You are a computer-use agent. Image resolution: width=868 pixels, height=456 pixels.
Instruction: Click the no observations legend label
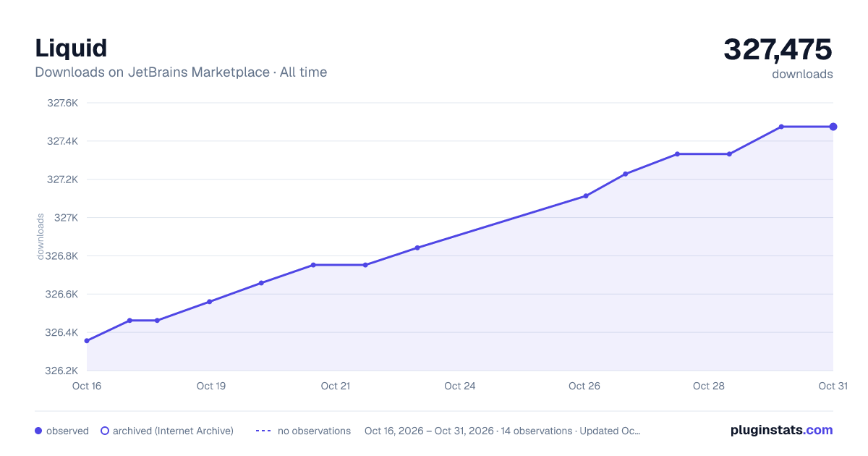(314, 431)
